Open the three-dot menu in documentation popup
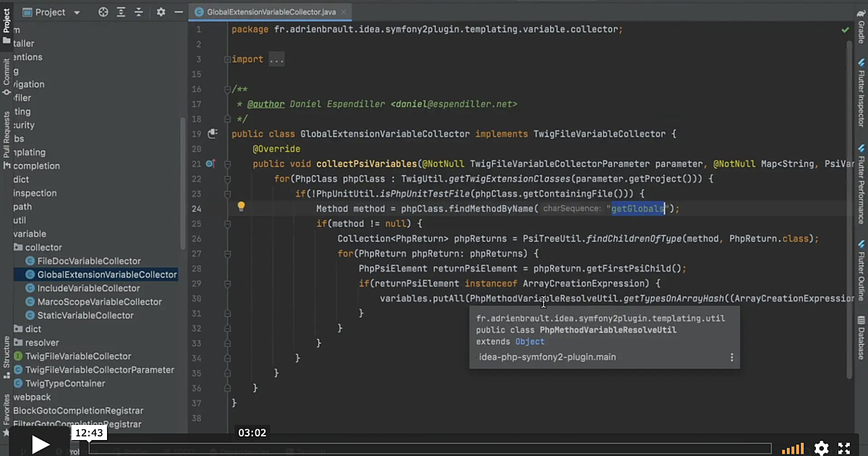Image resolution: width=868 pixels, height=456 pixels. tap(731, 357)
